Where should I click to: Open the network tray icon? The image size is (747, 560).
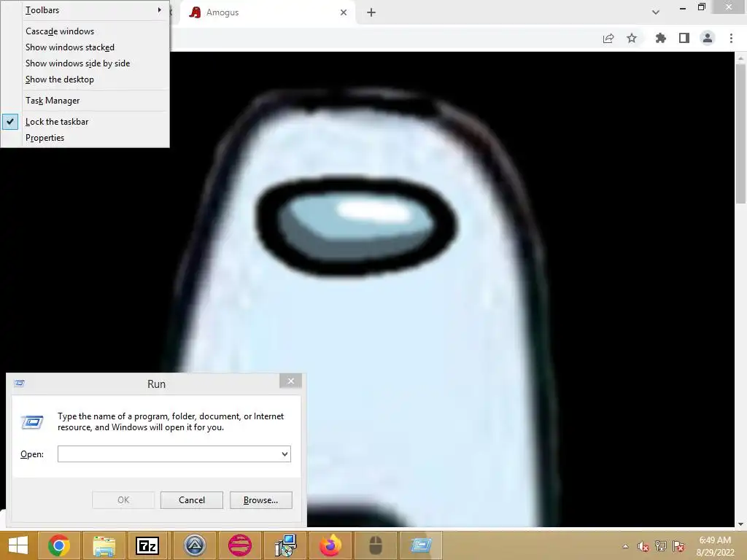tap(661, 546)
